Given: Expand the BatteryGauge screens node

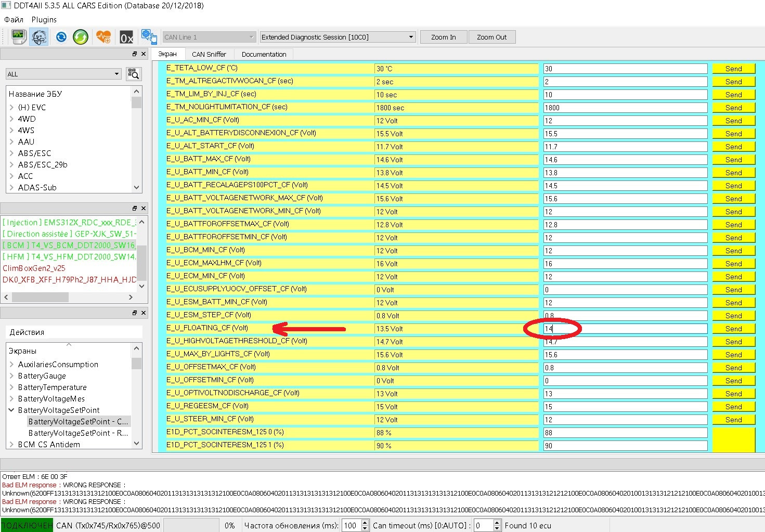Looking at the screenshot, I should [x=11, y=376].
